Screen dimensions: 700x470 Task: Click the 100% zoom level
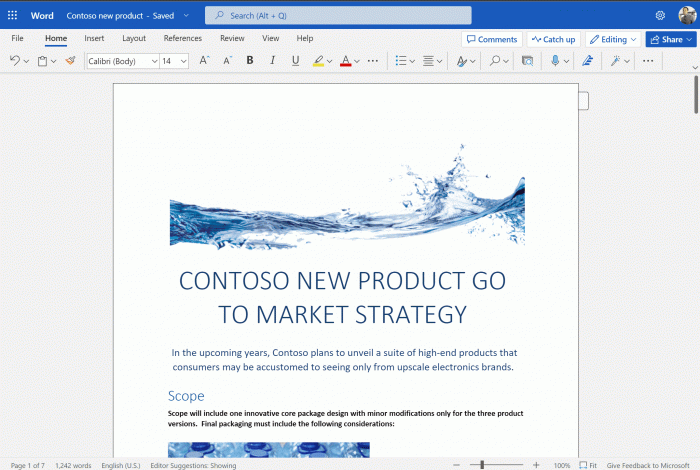click(x=562, y=465)
